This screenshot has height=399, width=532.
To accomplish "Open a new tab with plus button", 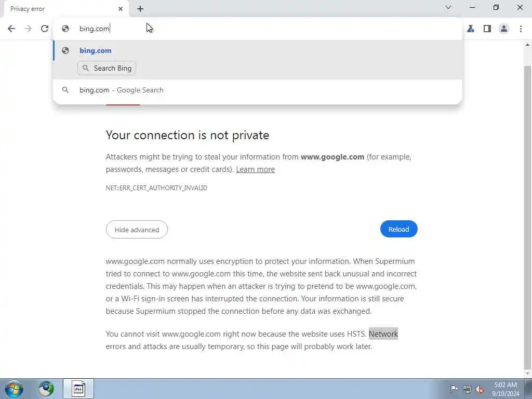I will (140, 9).
